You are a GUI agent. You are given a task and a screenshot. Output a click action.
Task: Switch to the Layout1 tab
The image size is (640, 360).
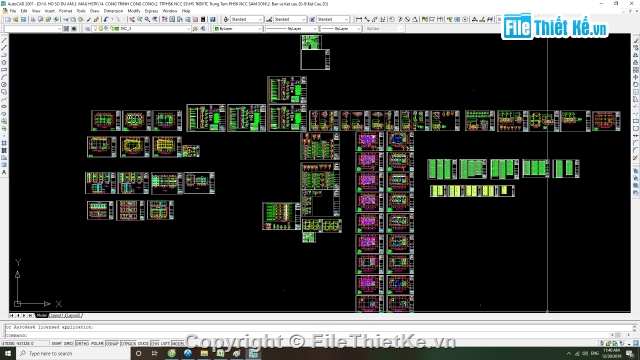57,316
